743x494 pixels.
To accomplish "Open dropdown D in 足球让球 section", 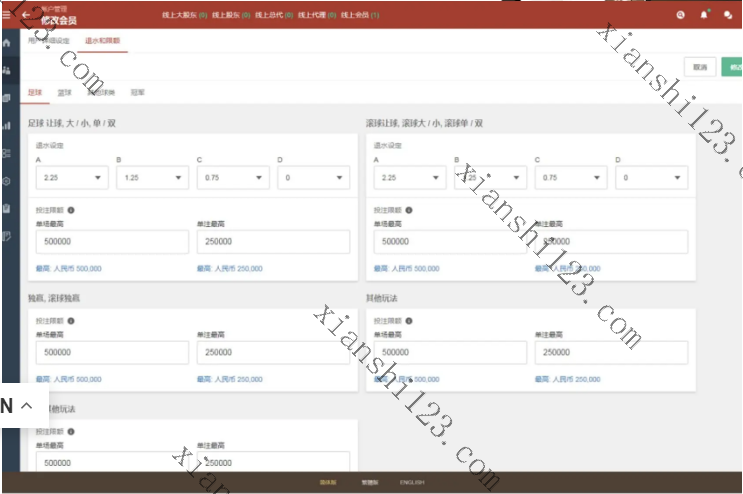I will (x=314, y=178).
